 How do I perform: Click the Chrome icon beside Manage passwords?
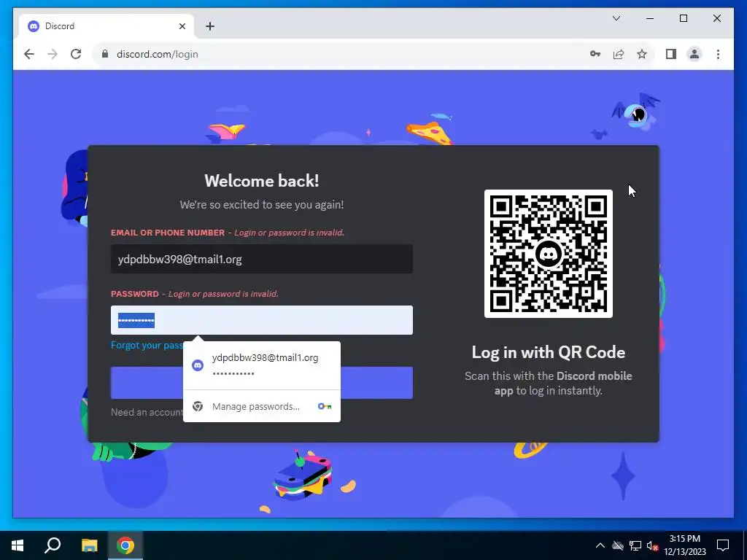198,406
